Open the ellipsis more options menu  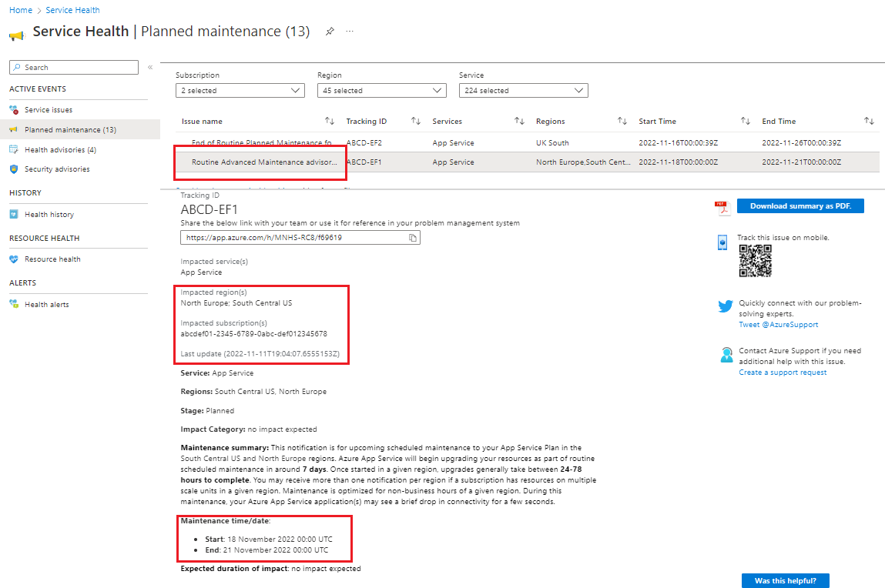(x=350, y=31)
